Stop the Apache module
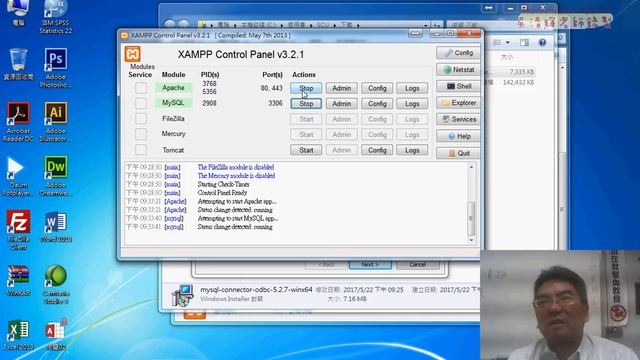This screenshot has width=640, height=360. tap(306, 88)
